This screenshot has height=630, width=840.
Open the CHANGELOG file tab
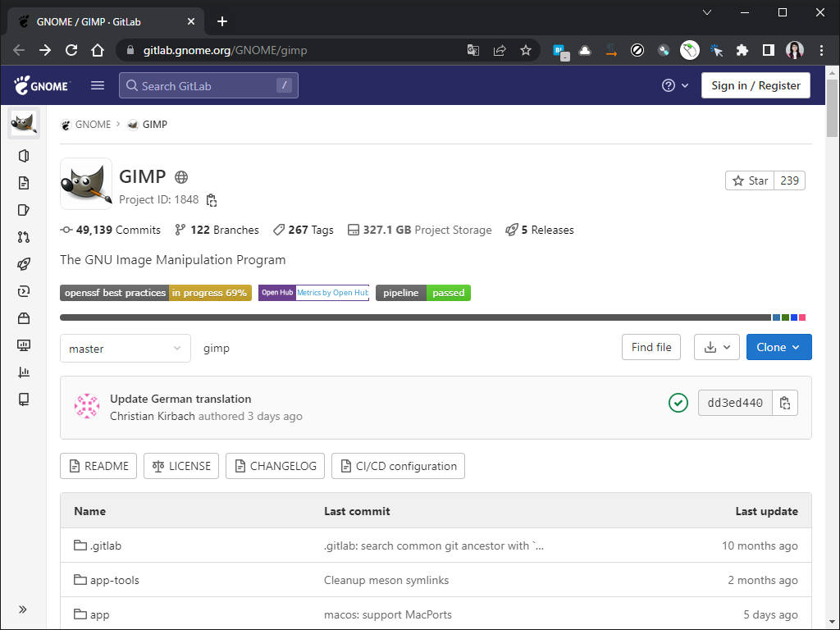[x=275, y=466]
